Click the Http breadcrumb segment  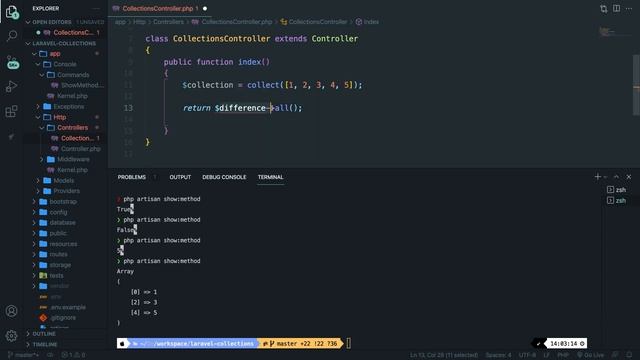click(x=139, y=22)
